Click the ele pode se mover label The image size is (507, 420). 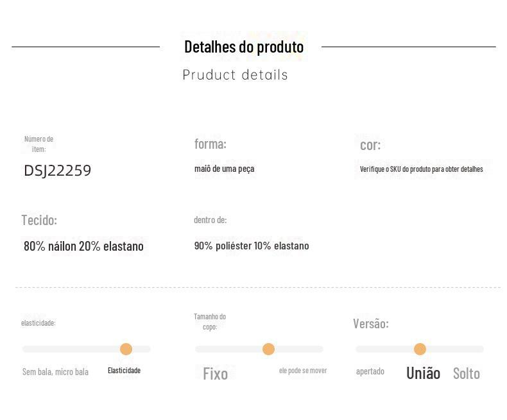coord(303,371)
